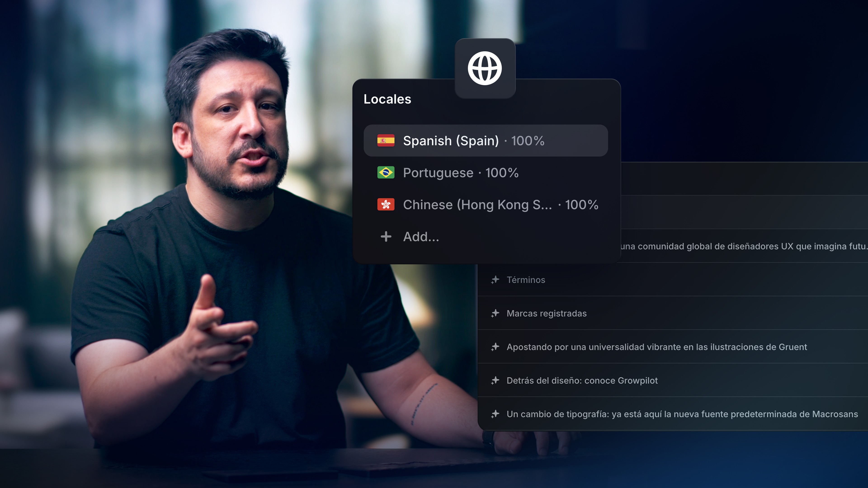Click the Brazil flag icon
Screen dimensions: 868x488
[x=386, y=173]
